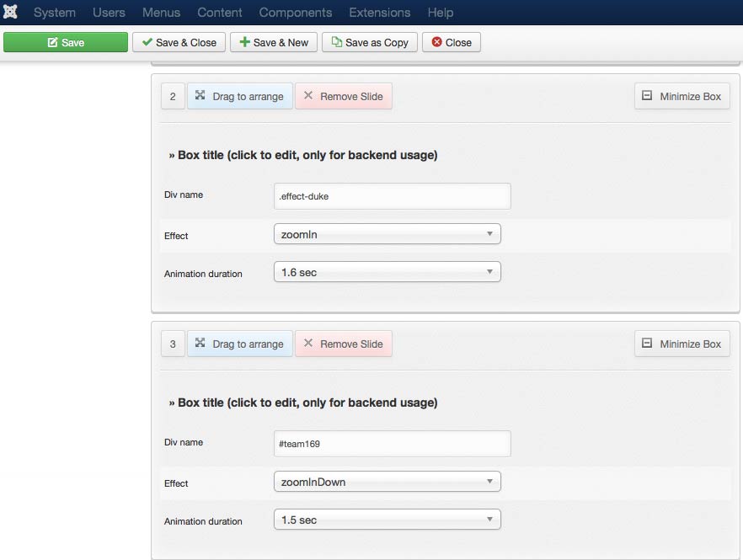Screen dimensions: 743x560
Task: Click the Joomla logo icon
Action: [11, 12]
